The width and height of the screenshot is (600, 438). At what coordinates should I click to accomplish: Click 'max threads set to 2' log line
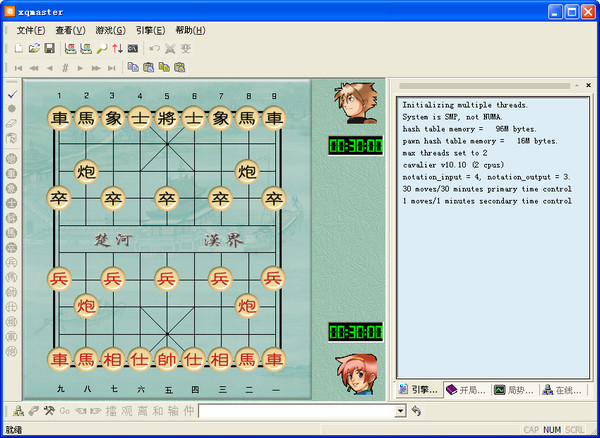point(445,153)
